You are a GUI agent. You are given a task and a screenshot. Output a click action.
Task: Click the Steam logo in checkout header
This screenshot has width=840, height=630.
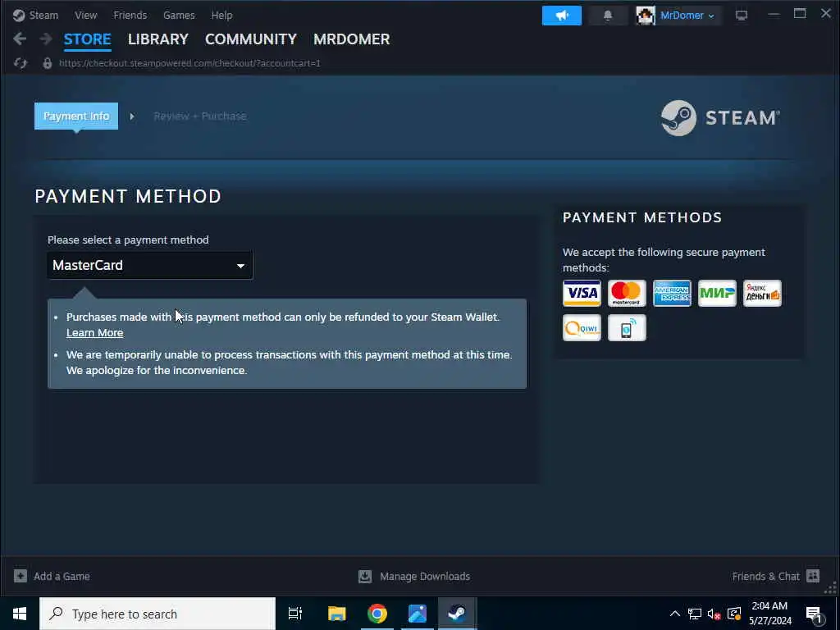pos(720,118)
